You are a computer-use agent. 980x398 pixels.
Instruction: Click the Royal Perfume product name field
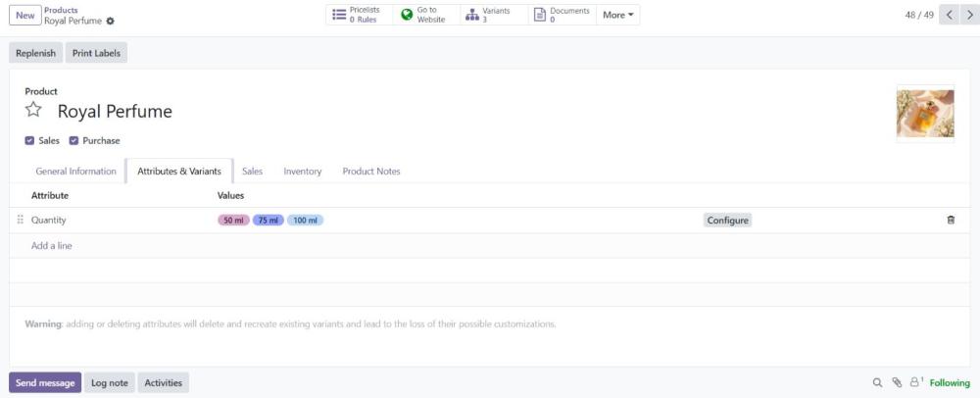pyautogui.click(x=115, y=111)
